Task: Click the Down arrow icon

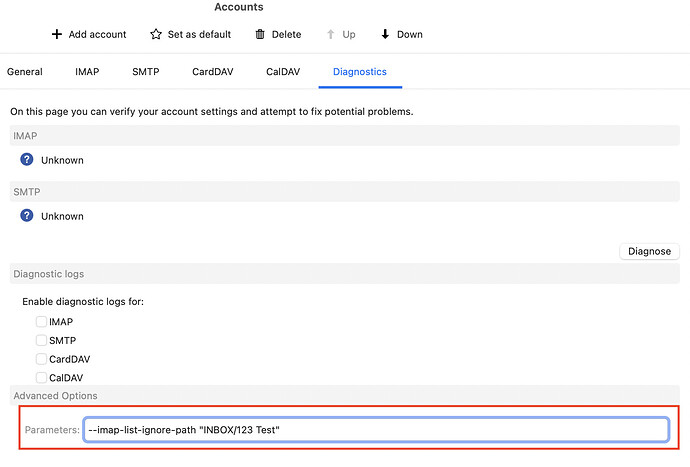Action: [385, 34]
